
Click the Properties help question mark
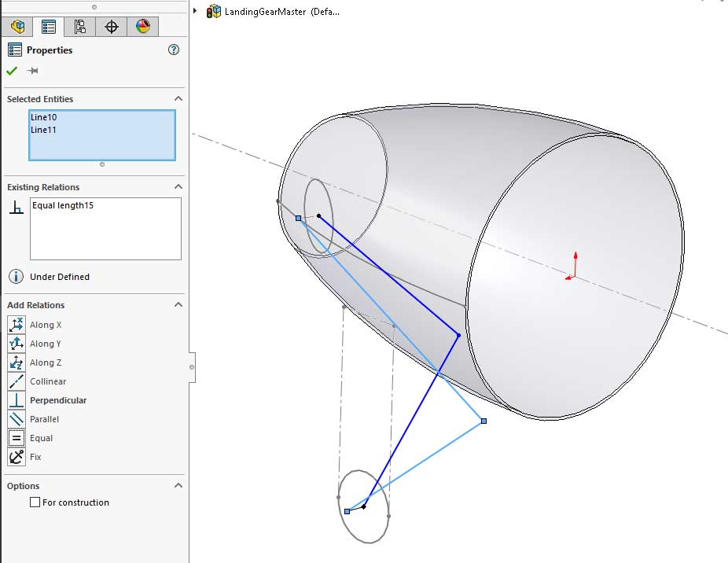[174, 50]
